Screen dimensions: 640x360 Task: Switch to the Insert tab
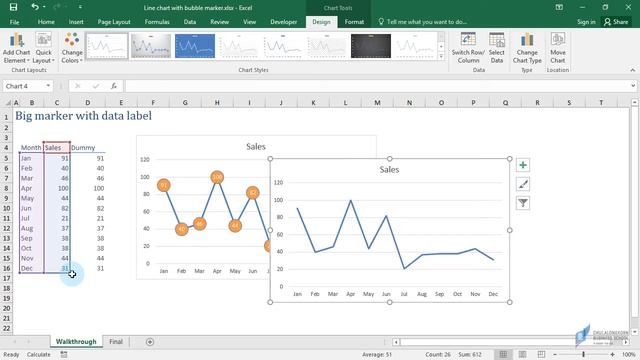pyautogui.click(x=76, y=22)
